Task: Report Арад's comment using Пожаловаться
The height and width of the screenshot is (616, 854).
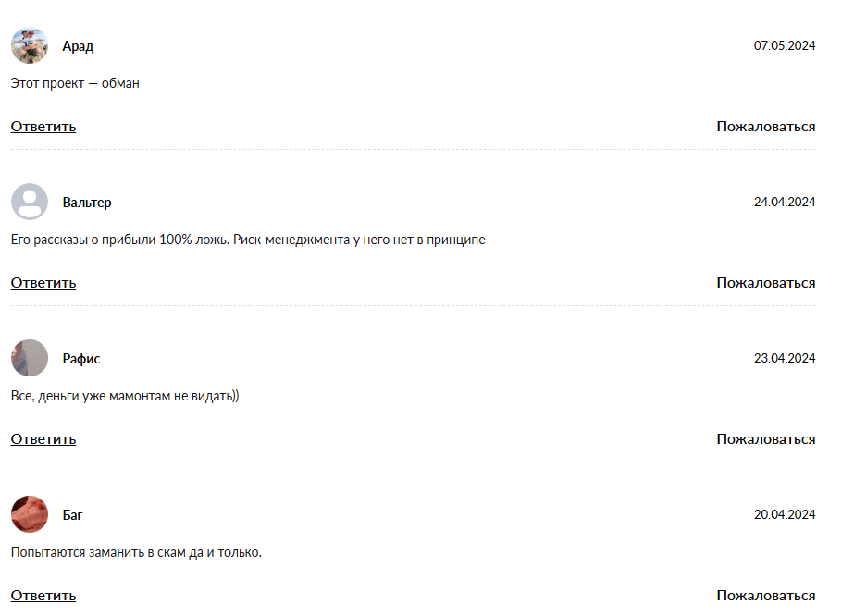Action: point(766,127)
